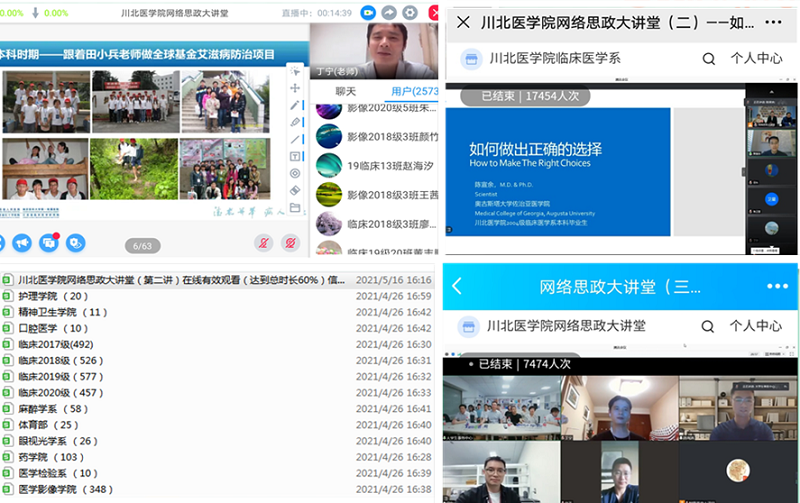The image size is (800, 503).
Task: Toggle the disabled camera button
Action: click(x=290, y=243)
